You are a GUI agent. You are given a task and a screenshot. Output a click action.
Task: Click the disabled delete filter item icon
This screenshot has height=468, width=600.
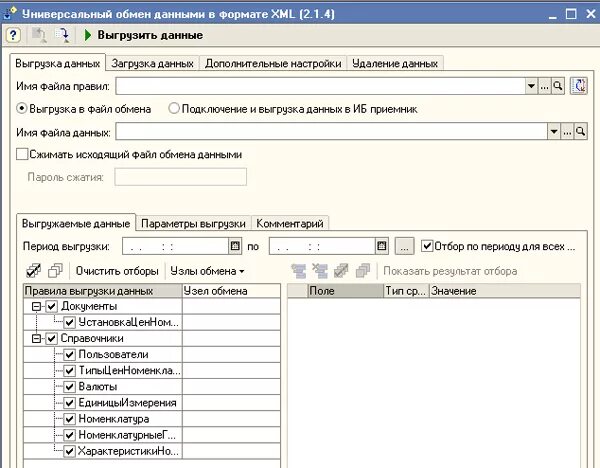coord(320,271)
